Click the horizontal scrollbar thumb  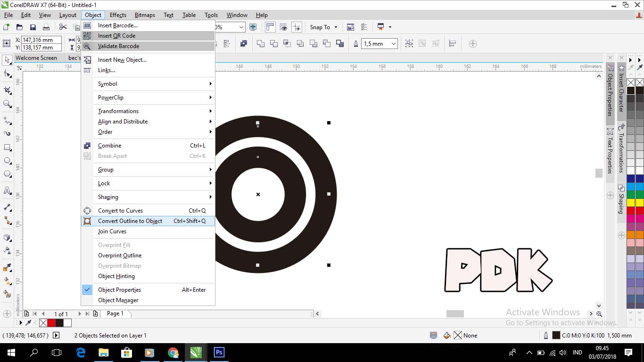(455, 313)
